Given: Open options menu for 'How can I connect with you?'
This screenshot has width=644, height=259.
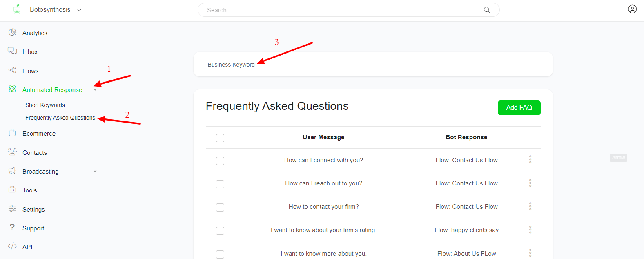Looking at the screenshot, I should click(x=530, y=159).
